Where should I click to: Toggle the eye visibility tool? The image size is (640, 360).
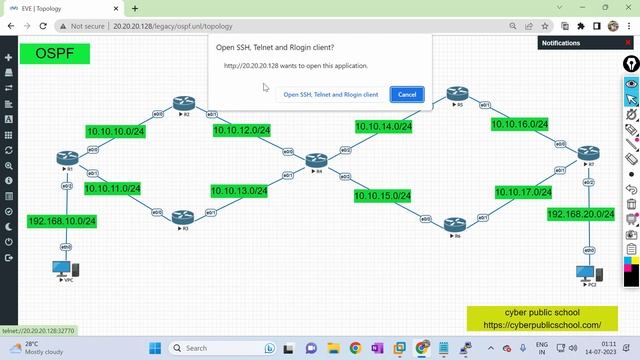[631, 84]
